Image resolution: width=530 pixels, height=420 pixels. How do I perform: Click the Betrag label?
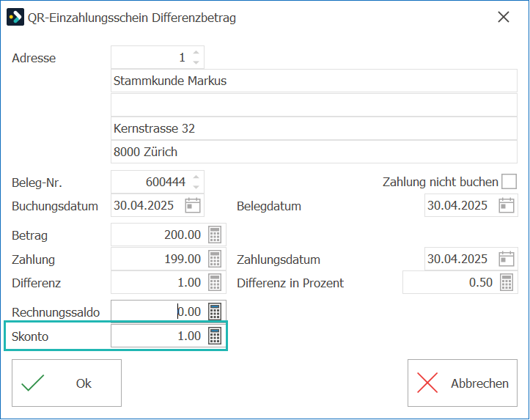tap(30, 235)
